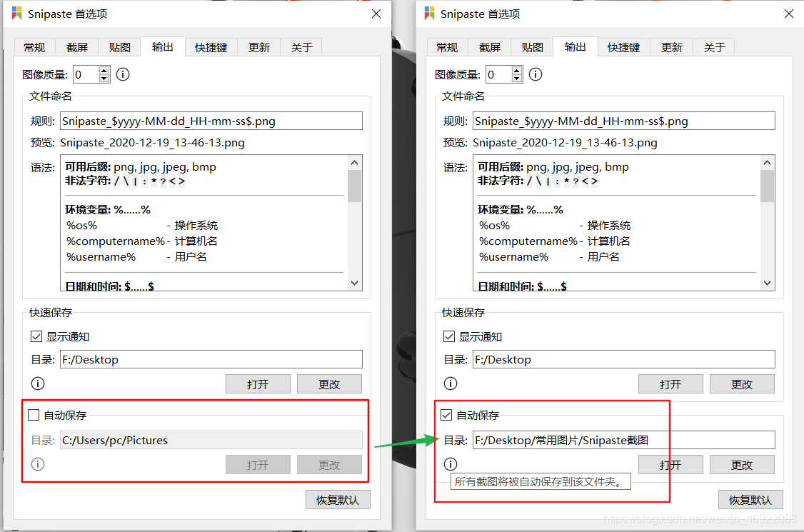This screenshot has height=532, width=804.
Task: Open 更新 tab in right window
Action: click(x=672, y=47)
